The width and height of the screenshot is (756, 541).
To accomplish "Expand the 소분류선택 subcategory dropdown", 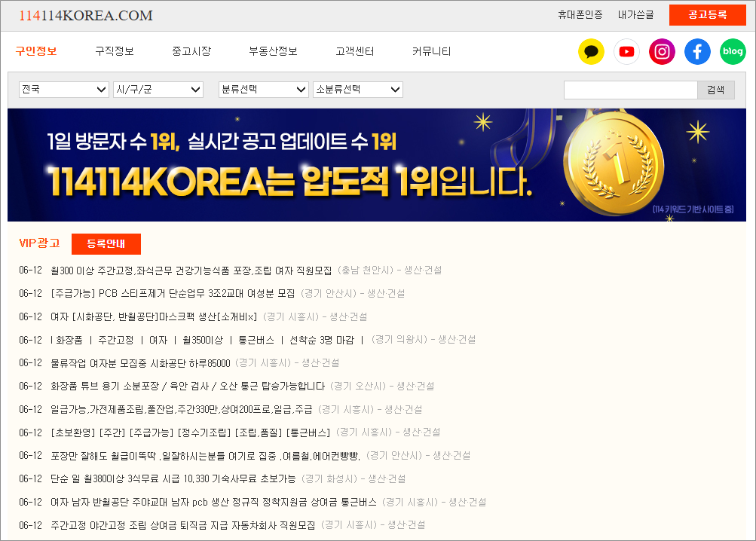I will click(x=357, y=89).
